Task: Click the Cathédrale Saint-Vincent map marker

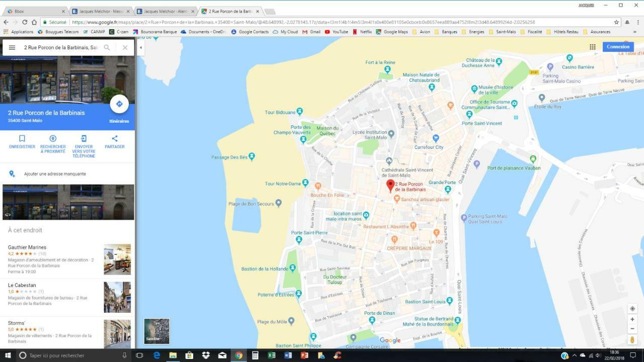Action: pyautogui.click(x=389, y=161)
